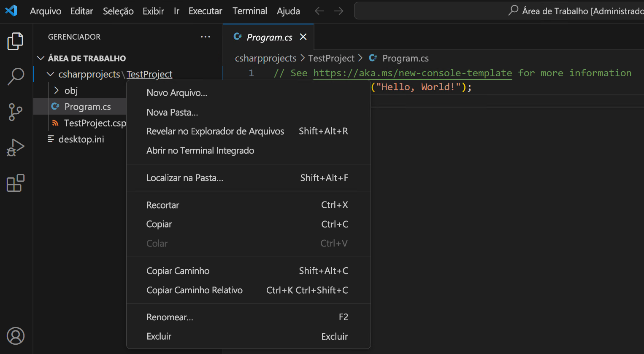The width and height of the screenshot is (644, 354).
Task: Choose Recortar from context menu
Action: [249, 205]
